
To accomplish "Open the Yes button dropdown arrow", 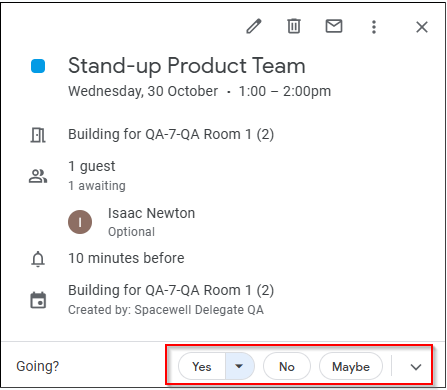I will [x=239, y=366].
